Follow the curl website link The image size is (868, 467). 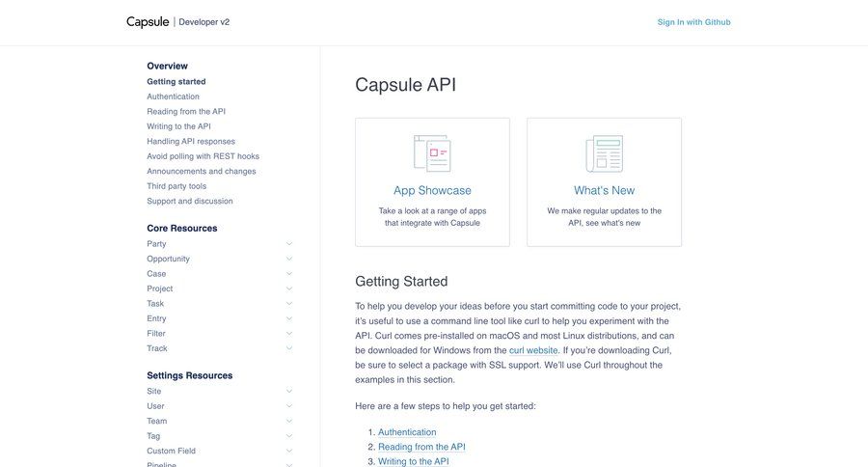pos(533,350)
